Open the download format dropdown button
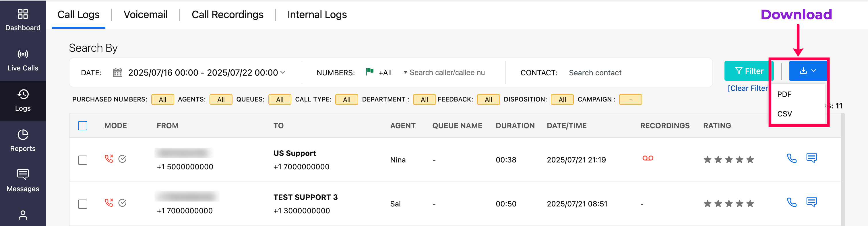 pos(807,71)
